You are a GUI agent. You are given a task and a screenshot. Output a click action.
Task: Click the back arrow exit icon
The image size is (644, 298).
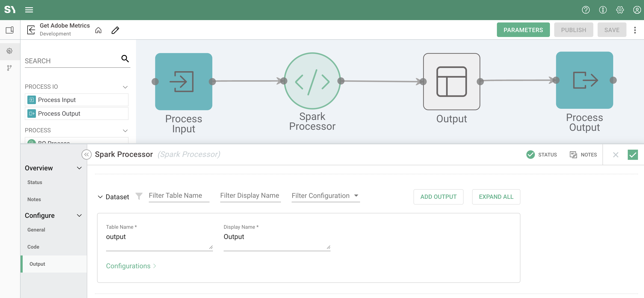point(31,30)
